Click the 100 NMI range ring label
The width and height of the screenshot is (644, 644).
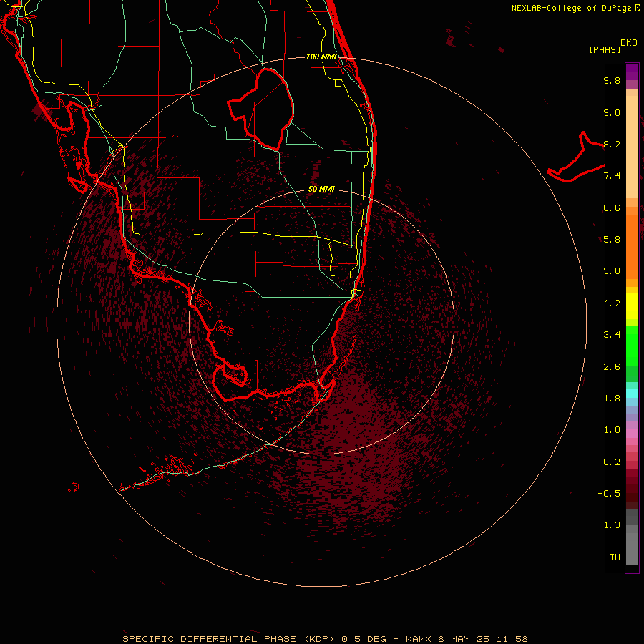tap(321, 57)
